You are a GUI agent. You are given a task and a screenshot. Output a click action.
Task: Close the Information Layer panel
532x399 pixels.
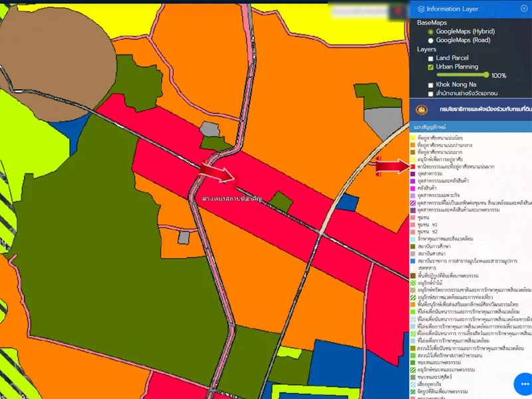(x=524, y=9)
